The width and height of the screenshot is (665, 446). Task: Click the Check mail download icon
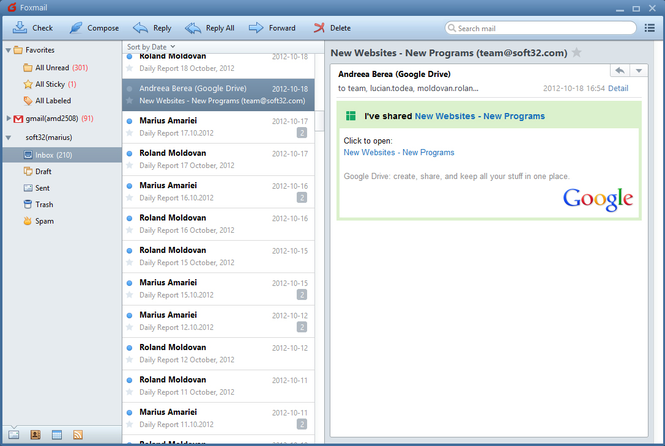coord(20,28)
